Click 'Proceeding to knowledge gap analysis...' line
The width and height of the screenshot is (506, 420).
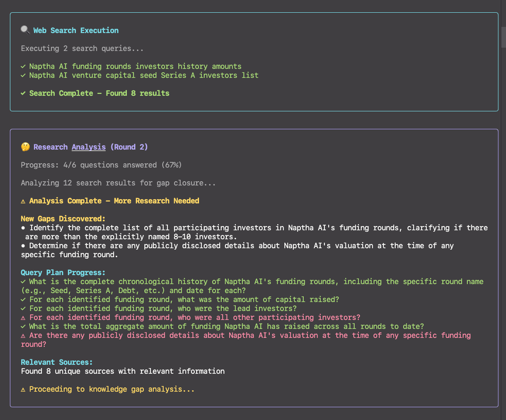(112, 389)
